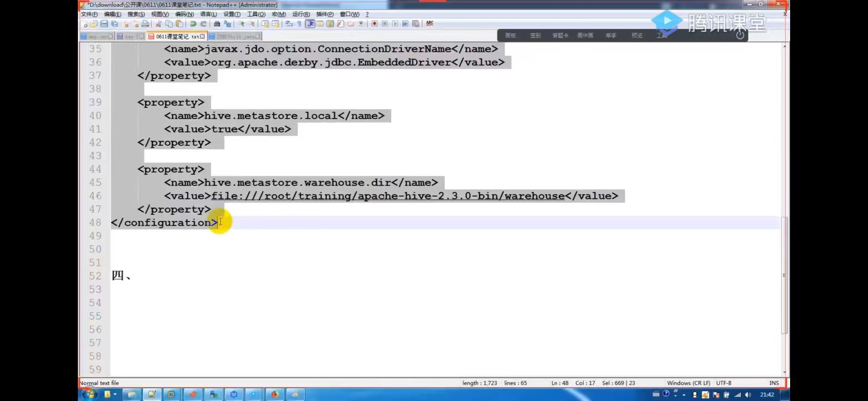868x401 pixels.
Task: Toggle word wrap toolbar icon
Action: pyautogui.click(x=289, y=24)
